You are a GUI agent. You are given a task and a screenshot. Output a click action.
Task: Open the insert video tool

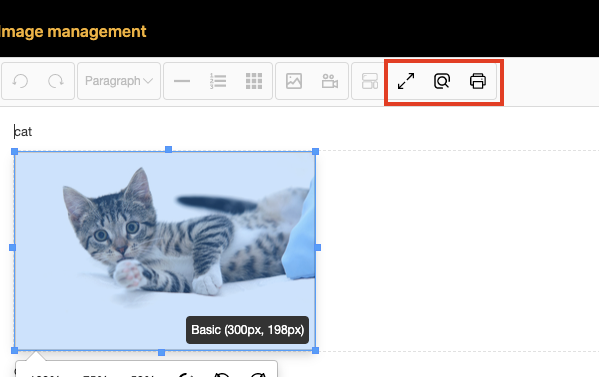point(330,81)
